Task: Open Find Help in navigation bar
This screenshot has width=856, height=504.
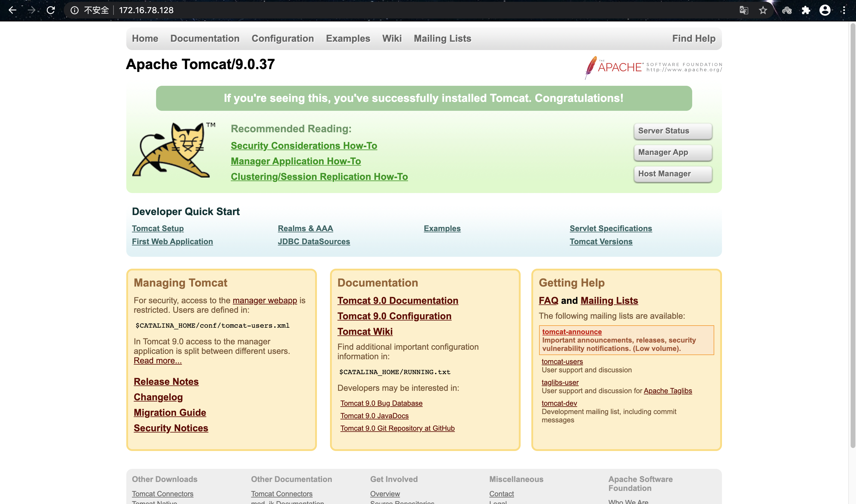Action: coord(694,38)
